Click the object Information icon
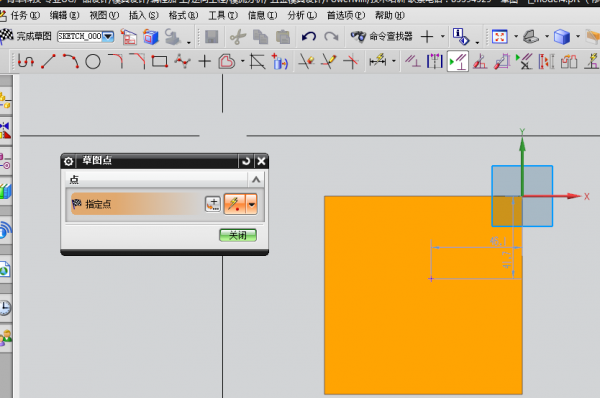The height and width of the screenshot is (398, 600). 461,37
